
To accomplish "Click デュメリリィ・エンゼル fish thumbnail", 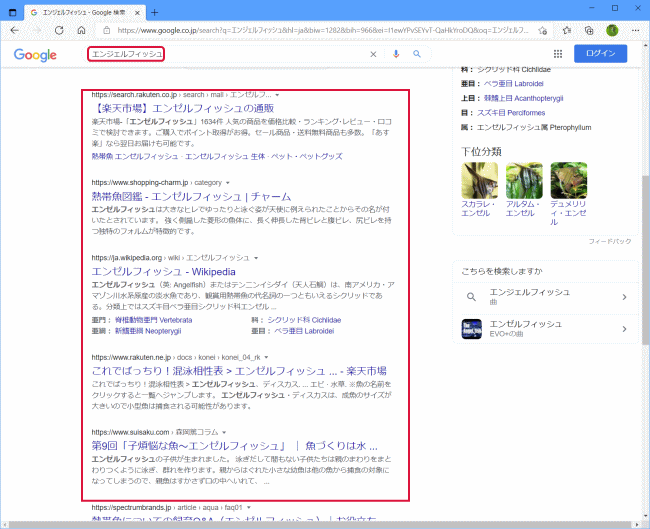I will pyautogui.click(x=569, y=180).
